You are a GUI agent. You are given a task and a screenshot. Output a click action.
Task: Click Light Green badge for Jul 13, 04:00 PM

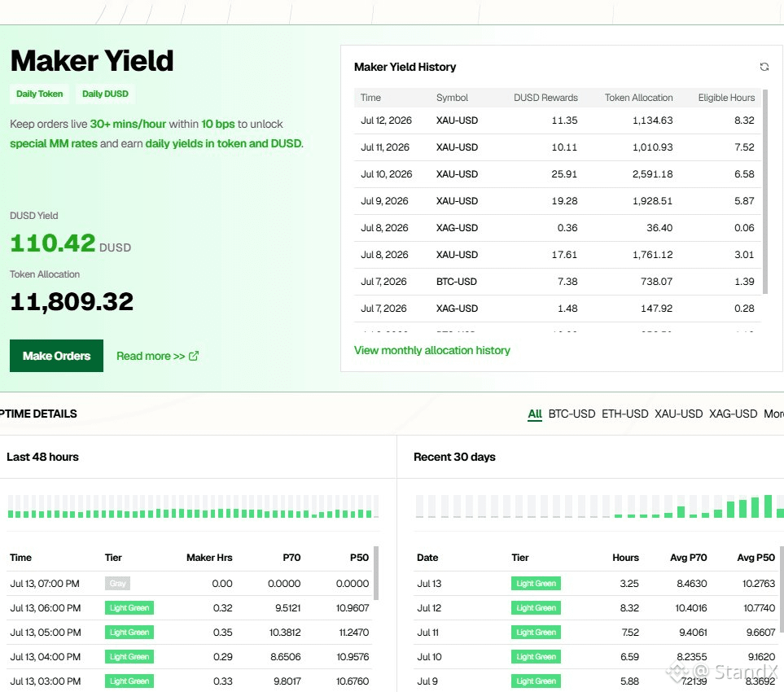[129, 657]
